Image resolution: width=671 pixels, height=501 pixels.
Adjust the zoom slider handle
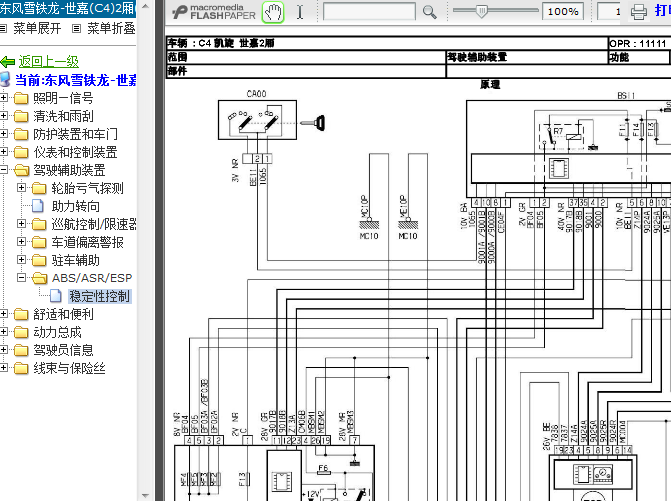tap(481, 12)
